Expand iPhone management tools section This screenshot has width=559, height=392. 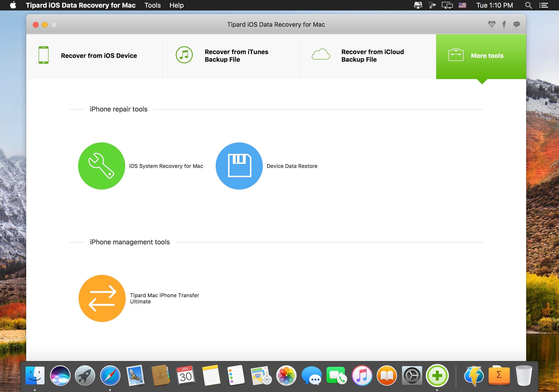click(130, 242)
